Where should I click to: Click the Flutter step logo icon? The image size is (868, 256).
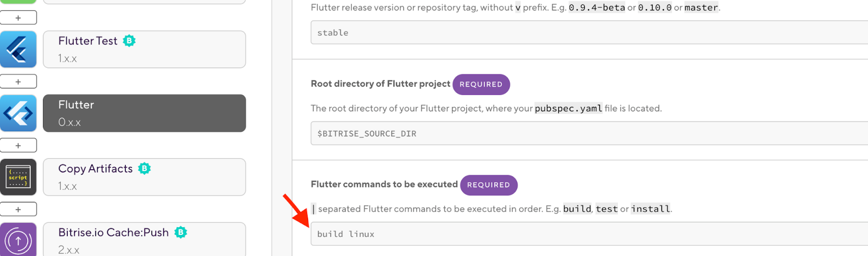tap(18, 113)
